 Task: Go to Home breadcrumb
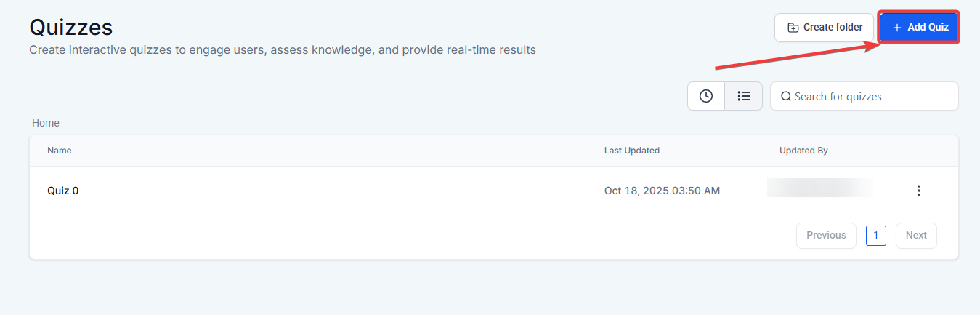click(x=46, y=123)
